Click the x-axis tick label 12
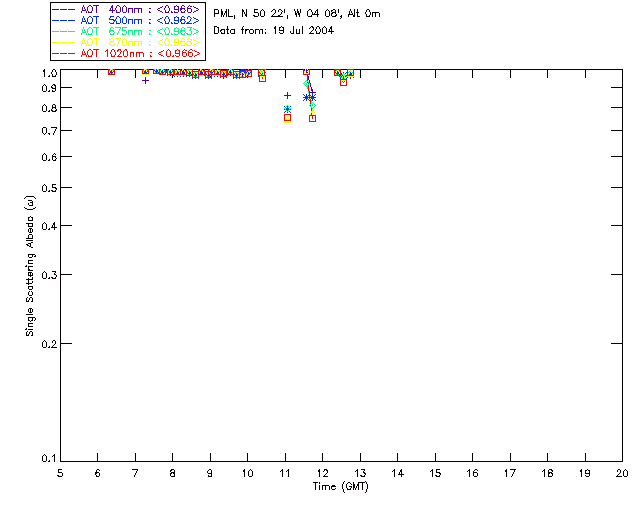Viewport: 640px width, 512px height. (x=322, y=473)
